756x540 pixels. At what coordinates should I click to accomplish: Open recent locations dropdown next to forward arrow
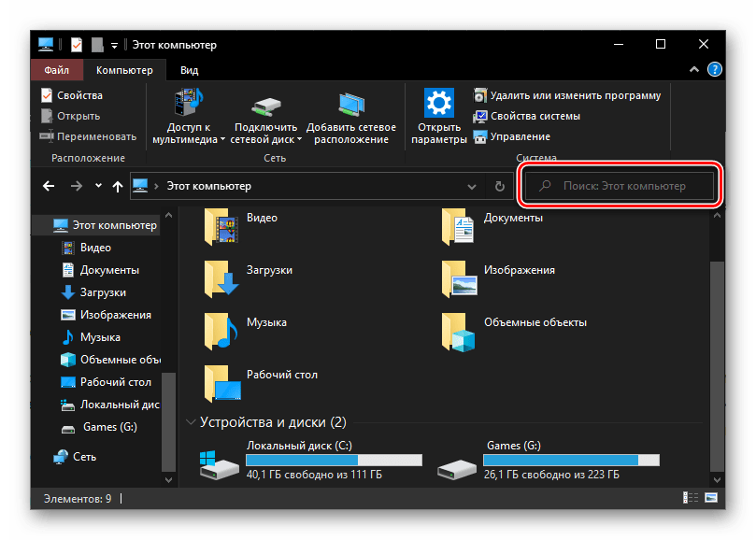coord(98,186)
